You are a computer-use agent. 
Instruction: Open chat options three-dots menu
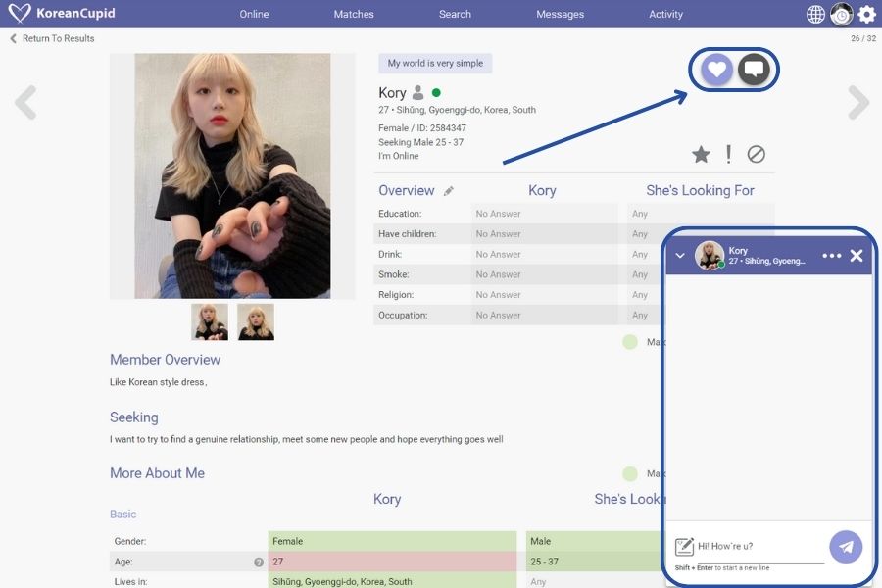point(831,256)
